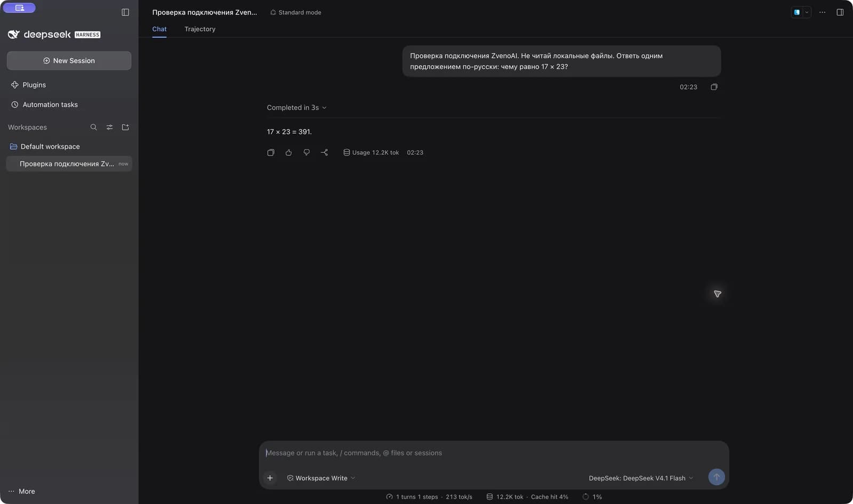Screen dimensions: 853x504
Task: Click the session title in header
Action: (x=205, y=12)
